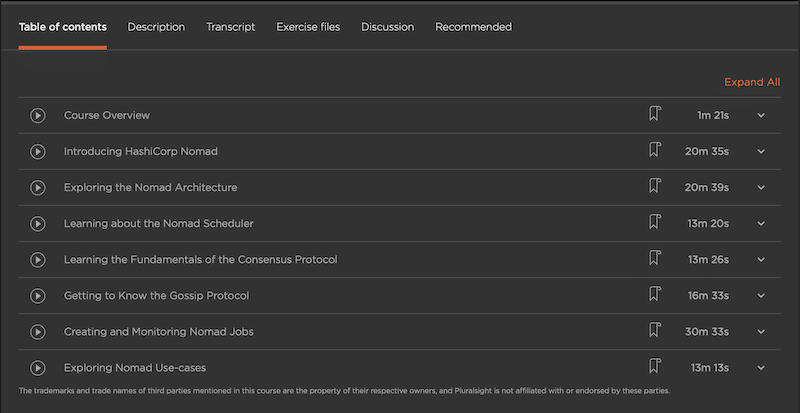Select the Consensus Protocol module title
This screenshot has width=800, height=413.
200,259
